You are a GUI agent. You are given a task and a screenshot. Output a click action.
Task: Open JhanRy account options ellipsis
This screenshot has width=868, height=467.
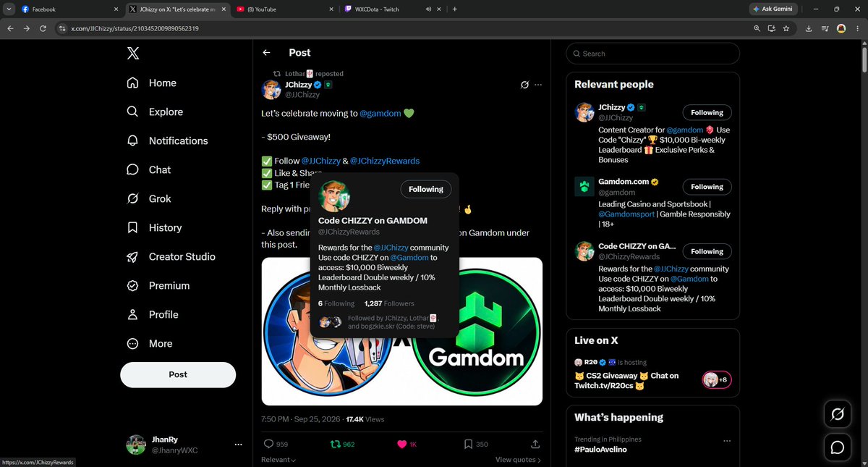coord(238,444)
